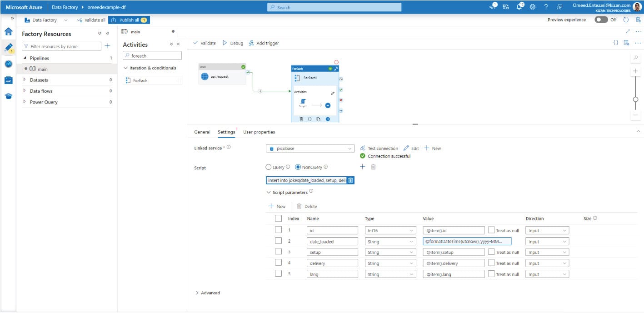Switch to the General tab
644x313 pixels.
click(x=202, y=132)
